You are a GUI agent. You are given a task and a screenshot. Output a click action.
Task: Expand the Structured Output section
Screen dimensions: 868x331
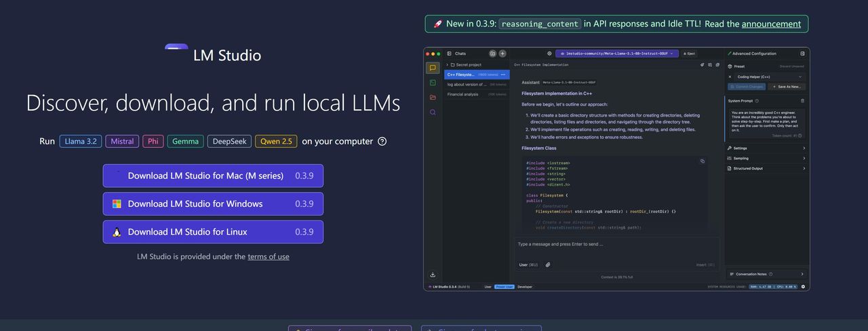(766, 168)
